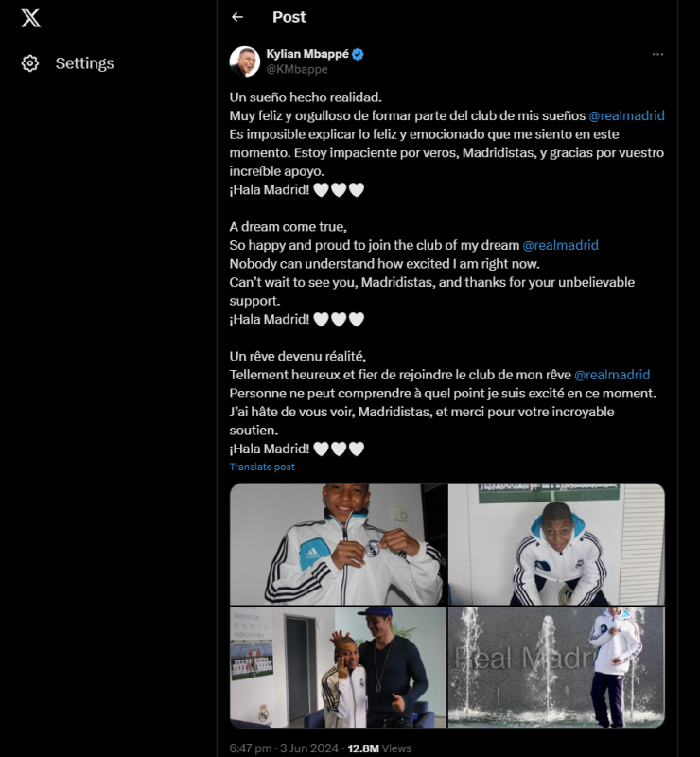This screenshot has height=757, width=700.
Task: Open the Kylian Mbappé display name
Action: click(x=307, y=55)
